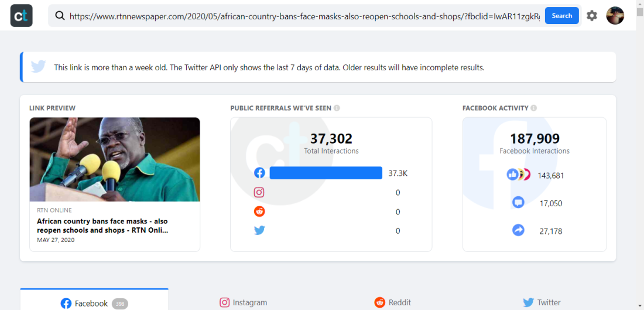
Task: Click the blue Search button
Action: [x=562, y=16]
